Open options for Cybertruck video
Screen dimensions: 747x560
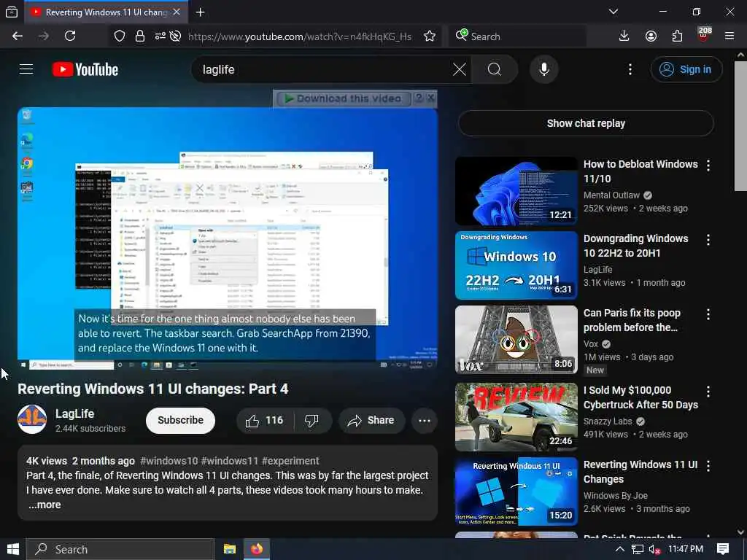tap(708, 391)
